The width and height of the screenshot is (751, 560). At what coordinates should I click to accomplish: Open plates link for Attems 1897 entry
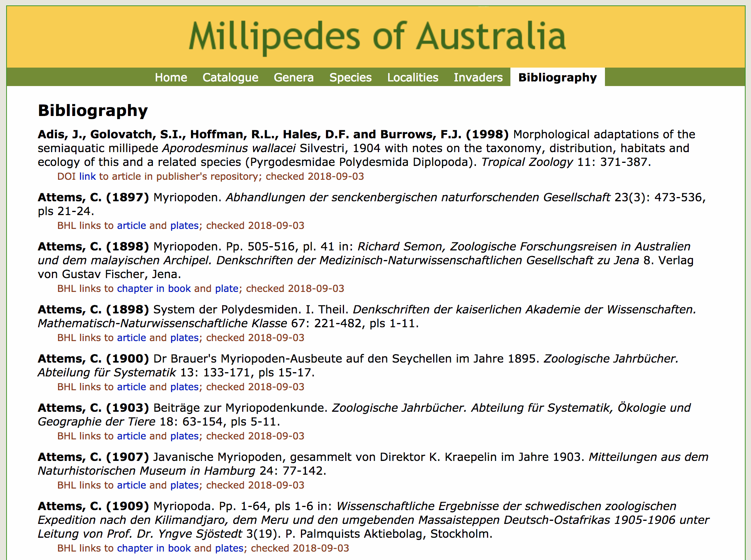pos(184,225)
